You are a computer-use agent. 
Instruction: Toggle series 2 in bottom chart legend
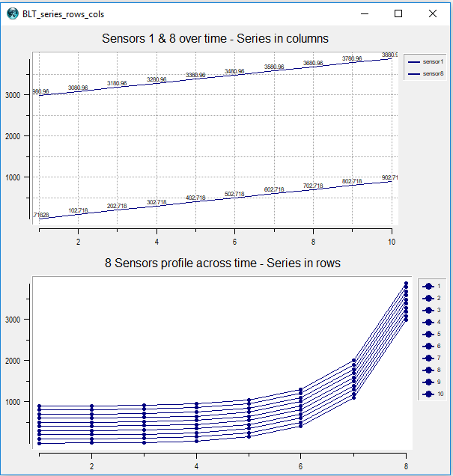431,298
